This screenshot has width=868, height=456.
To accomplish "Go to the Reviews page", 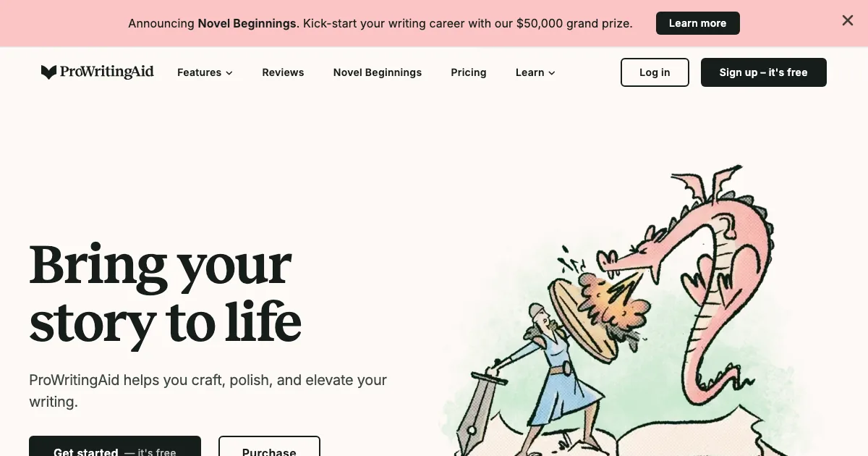I will 283,72.
